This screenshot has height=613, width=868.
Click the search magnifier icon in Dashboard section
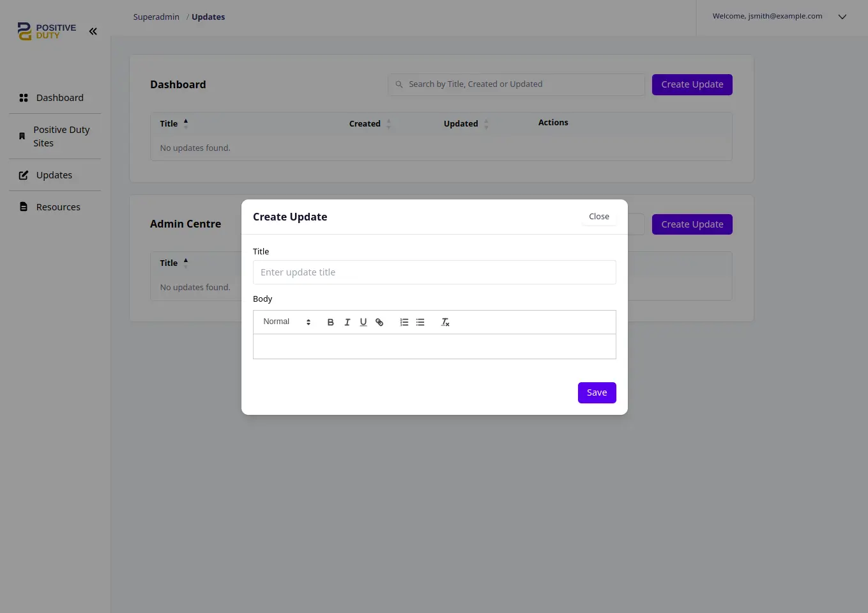click(x=399, y=84)
